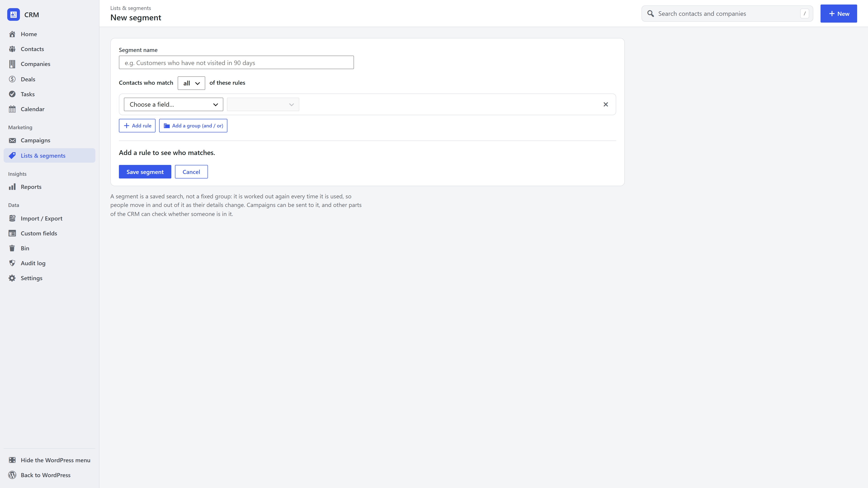Open the Home menu item
868x488 pixels.
50,34
